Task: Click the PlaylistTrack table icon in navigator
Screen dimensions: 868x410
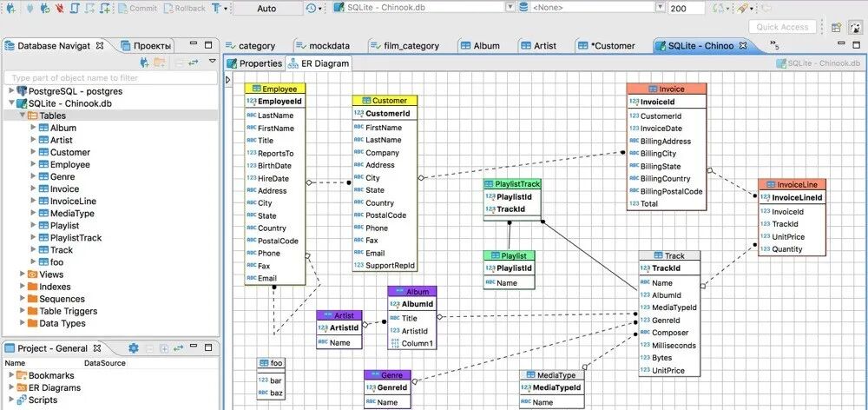Action: tap(43, 238)
